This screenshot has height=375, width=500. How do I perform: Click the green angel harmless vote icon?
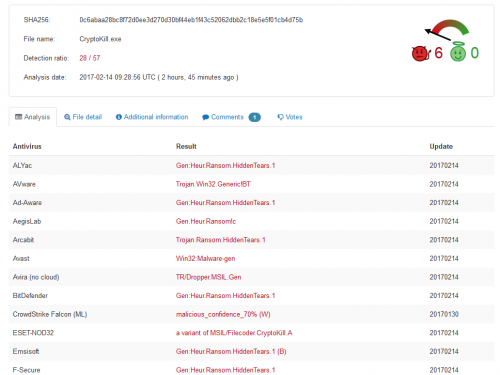point(458,52)
